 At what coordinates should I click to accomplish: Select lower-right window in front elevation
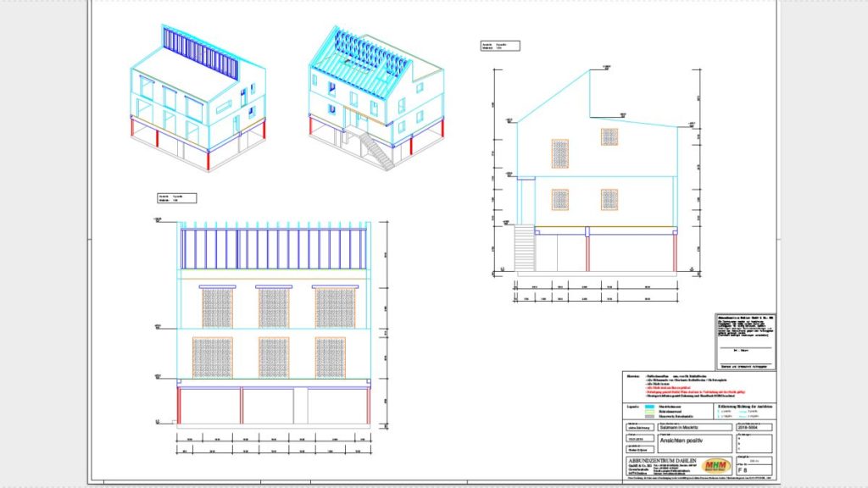[330, 357]
